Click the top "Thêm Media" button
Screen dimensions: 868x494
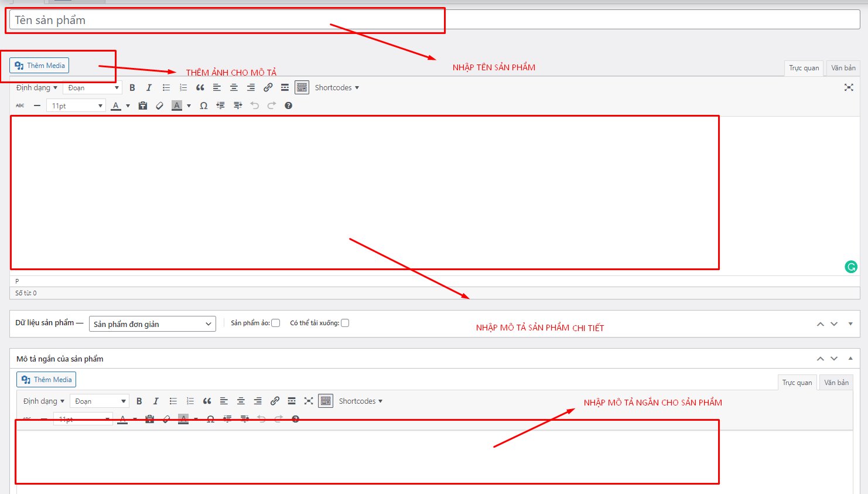pyautogui.click(x=39, y=66)
